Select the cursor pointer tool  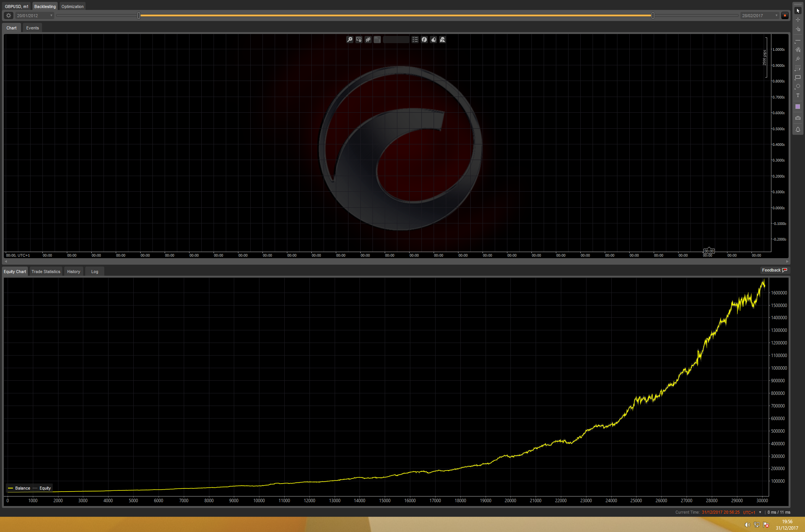798,11
